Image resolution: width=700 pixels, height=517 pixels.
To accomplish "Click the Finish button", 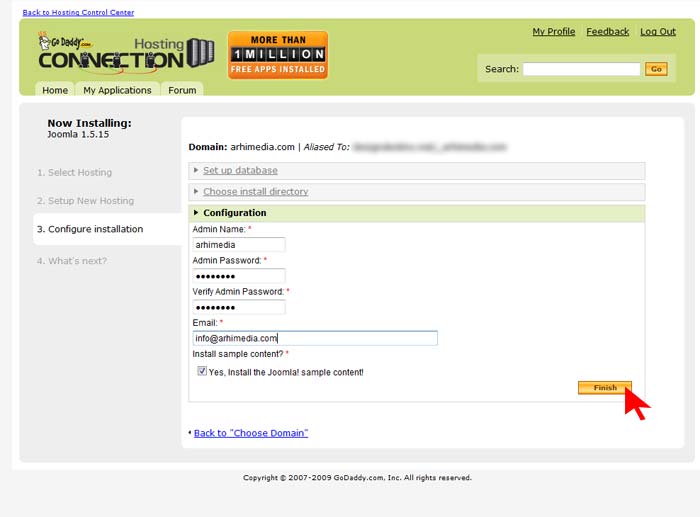I will pyautogui.click(x=605, y=388).
